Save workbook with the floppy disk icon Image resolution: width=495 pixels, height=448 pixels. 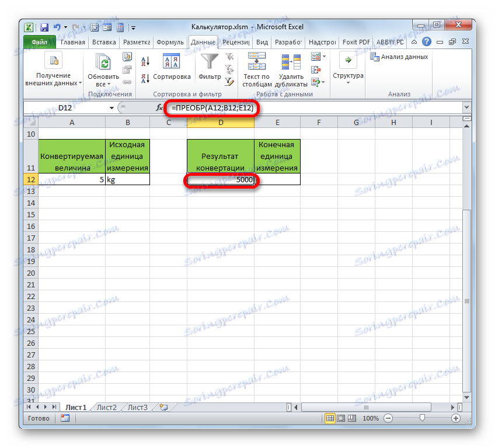[44, 27]
